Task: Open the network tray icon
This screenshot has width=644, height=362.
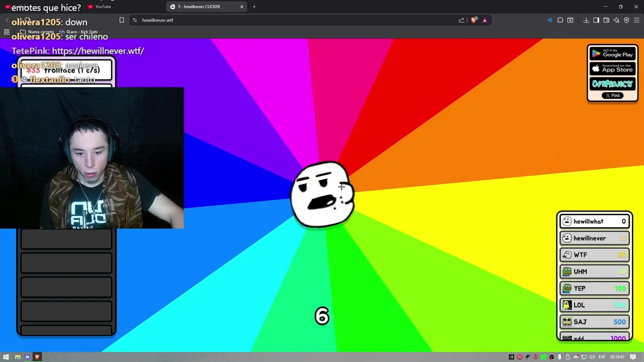Action: coord(584,357)
